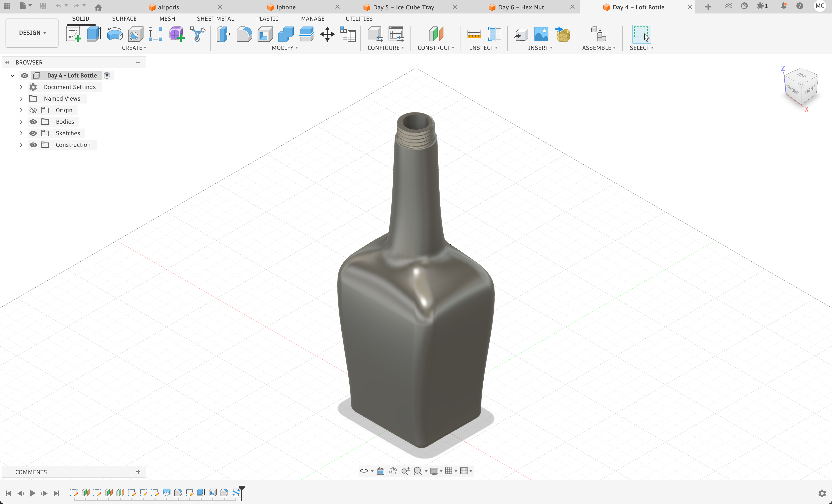The image size is (832, 504).
Task: Click the Insert Canvas image icon
Action: [x=541, y=34]
